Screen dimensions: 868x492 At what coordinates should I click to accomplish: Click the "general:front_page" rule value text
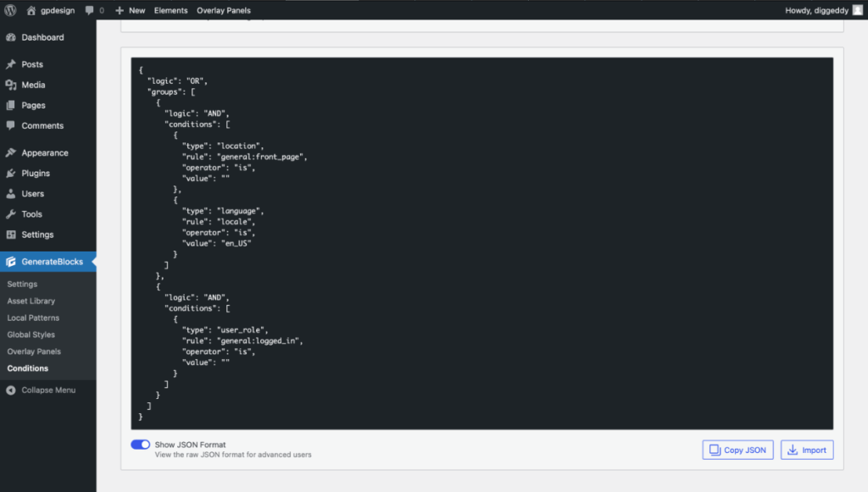pyautogui.click(x=262, y=157)
